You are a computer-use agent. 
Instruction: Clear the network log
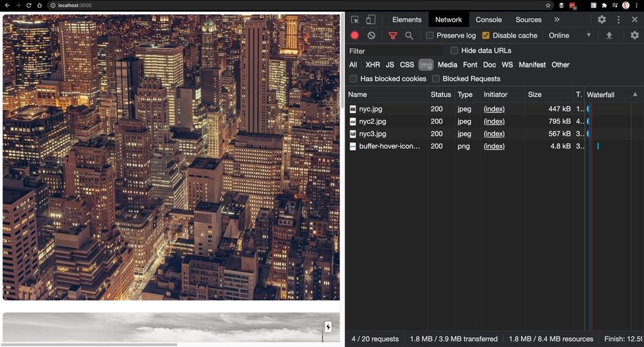tap(371, 36)
